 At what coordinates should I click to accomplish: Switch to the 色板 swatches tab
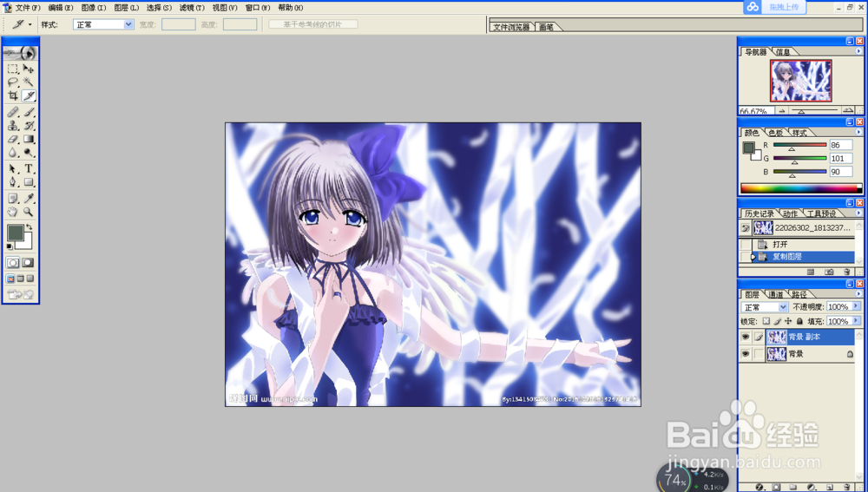pyautogui.click(x=775, y=133)
